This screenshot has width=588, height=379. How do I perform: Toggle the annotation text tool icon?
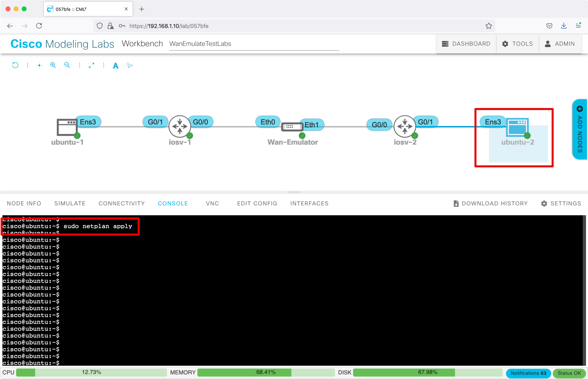[x=115, y=66]
